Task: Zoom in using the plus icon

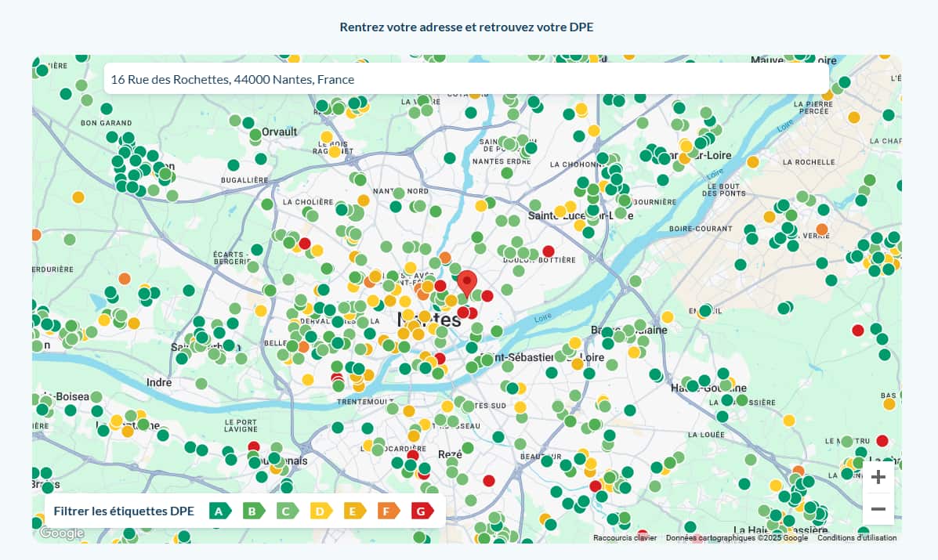Action: [878, 476]
